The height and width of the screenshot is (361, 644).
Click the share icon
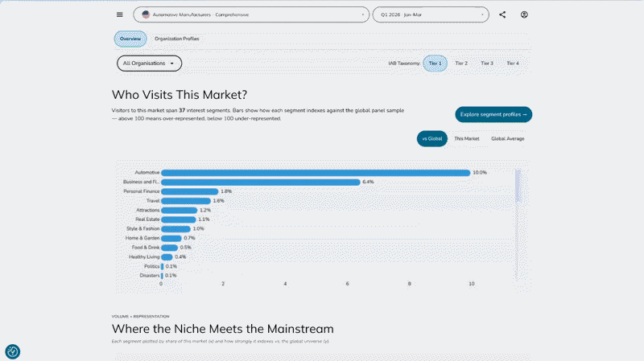[x=502, y=14]
